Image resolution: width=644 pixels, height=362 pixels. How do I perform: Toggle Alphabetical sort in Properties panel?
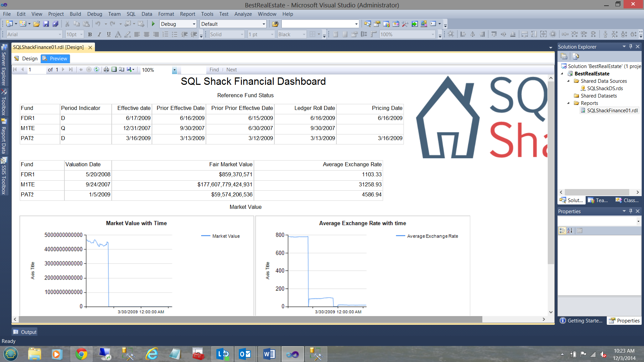(570, 231)
